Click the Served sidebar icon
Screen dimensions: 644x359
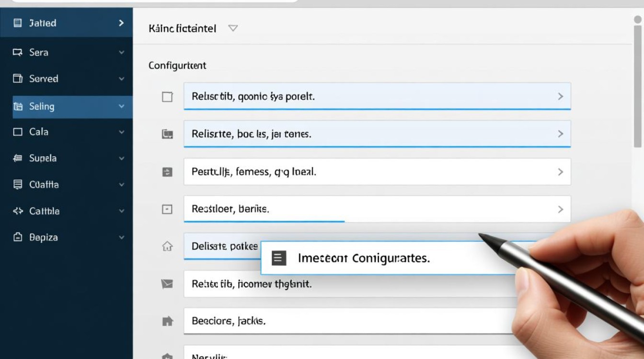click(18, 79)
